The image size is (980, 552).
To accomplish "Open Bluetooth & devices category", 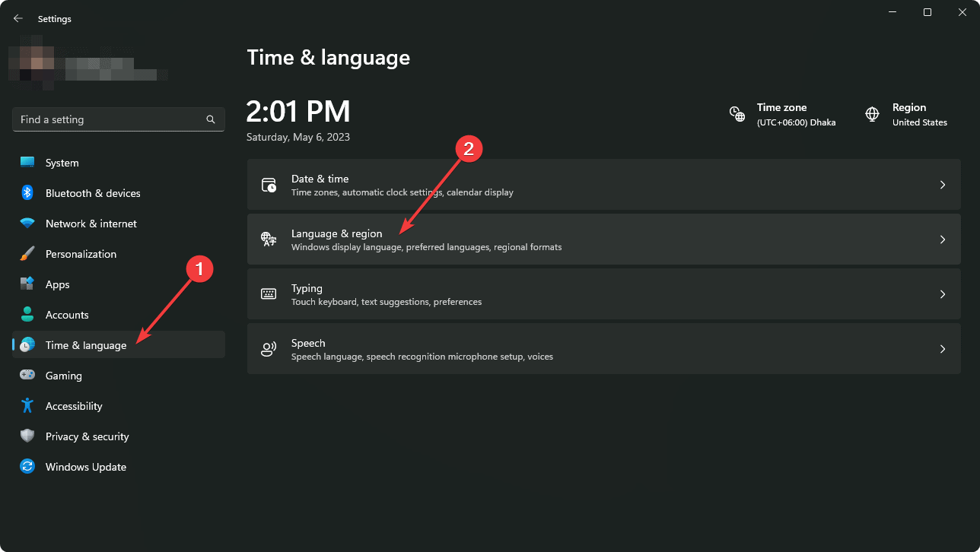I will click(x=119, y=193).
